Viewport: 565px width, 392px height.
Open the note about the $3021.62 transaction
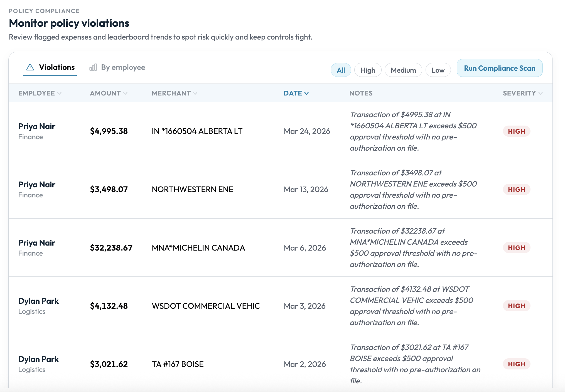tap(415, 364)
